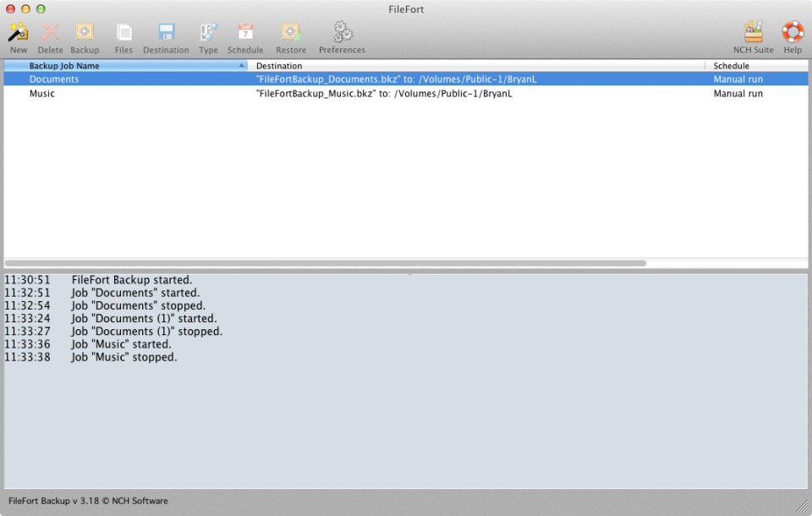Click the Schedule calendar icon
The height and width of the screenshot is (516, 812).
245,34
